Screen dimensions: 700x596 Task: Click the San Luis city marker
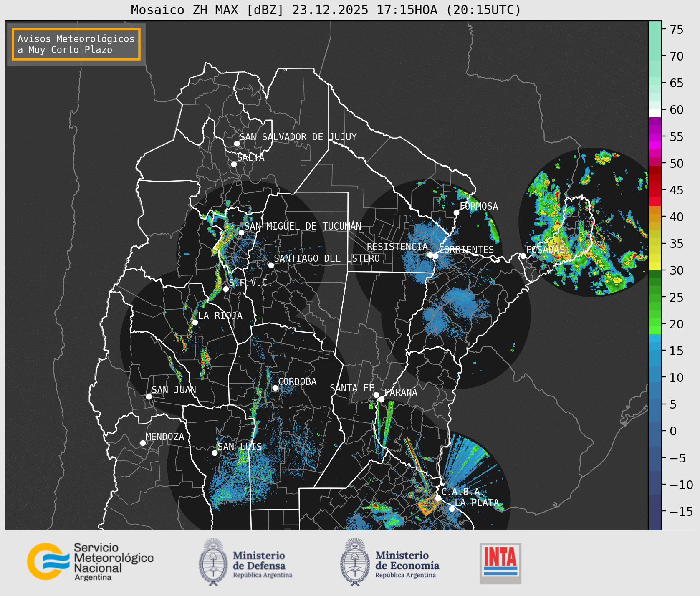coord(215,453)
